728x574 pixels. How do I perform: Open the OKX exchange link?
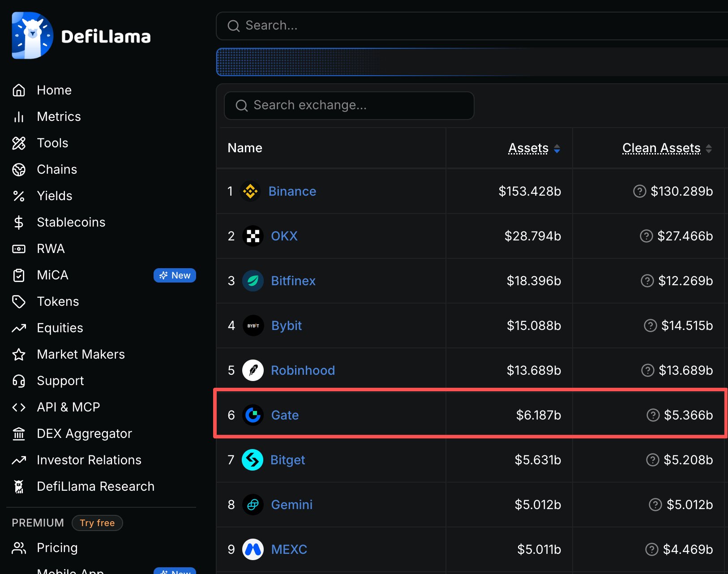pyautogui.click(x=284, y=236)
